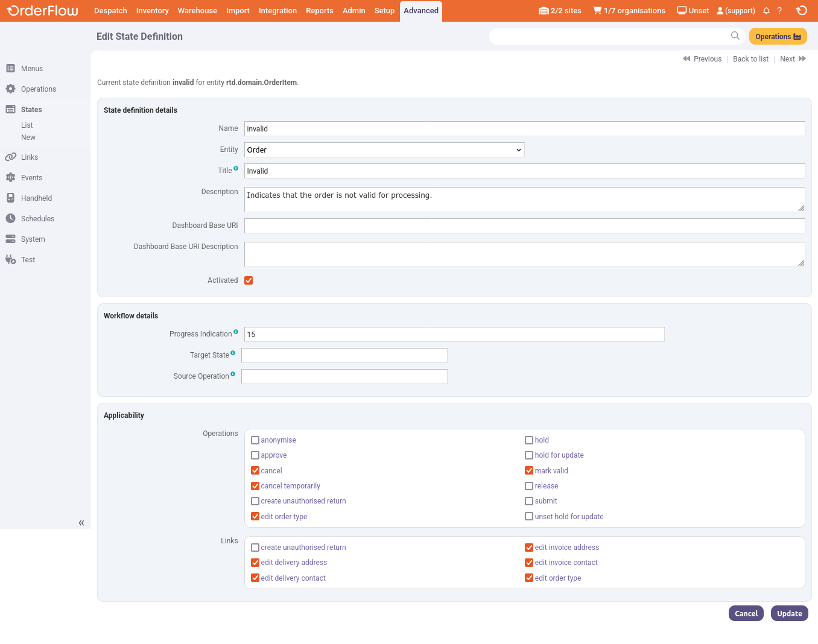Image resolution: width=818 pixels, height=644 pixels.
Task: Enable the approve operation checkbox
Action: pos(255,455)
